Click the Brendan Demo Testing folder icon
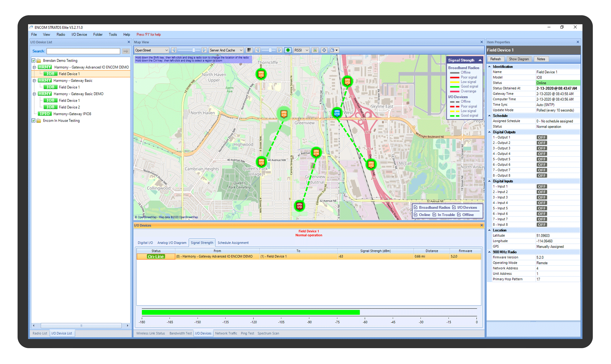 click(39, 60)
